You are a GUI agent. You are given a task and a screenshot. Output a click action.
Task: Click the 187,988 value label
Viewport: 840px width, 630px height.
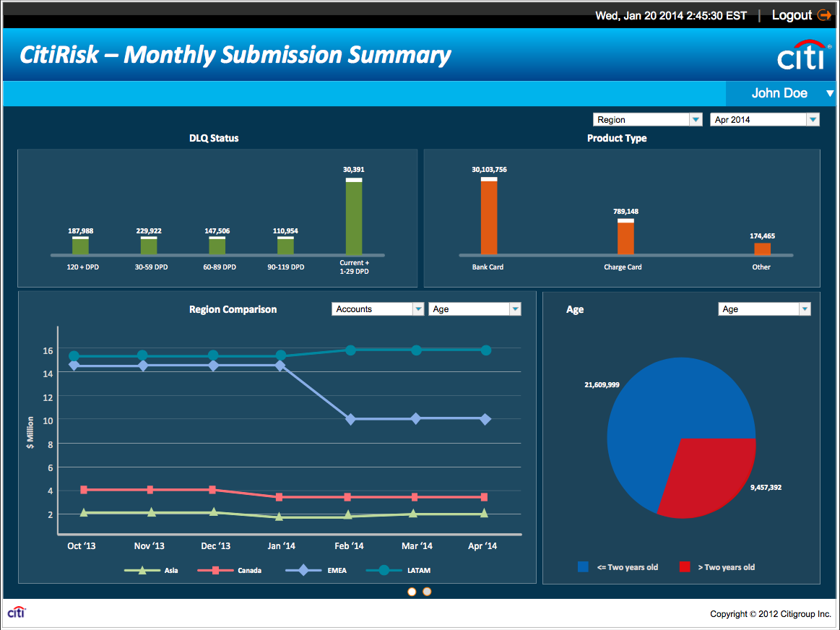(x=80, y=231)
